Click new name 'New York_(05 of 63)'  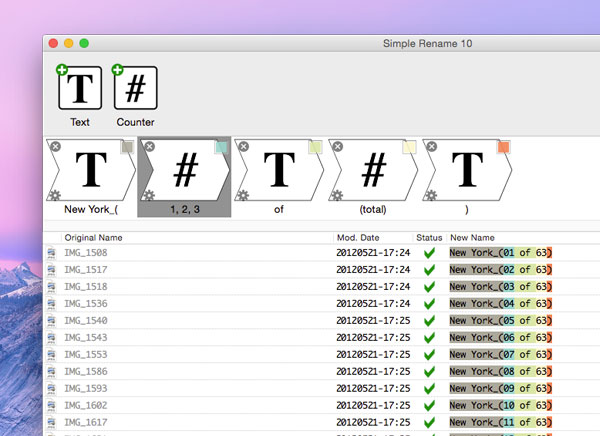pyautogui.click(x=501, y=320)
